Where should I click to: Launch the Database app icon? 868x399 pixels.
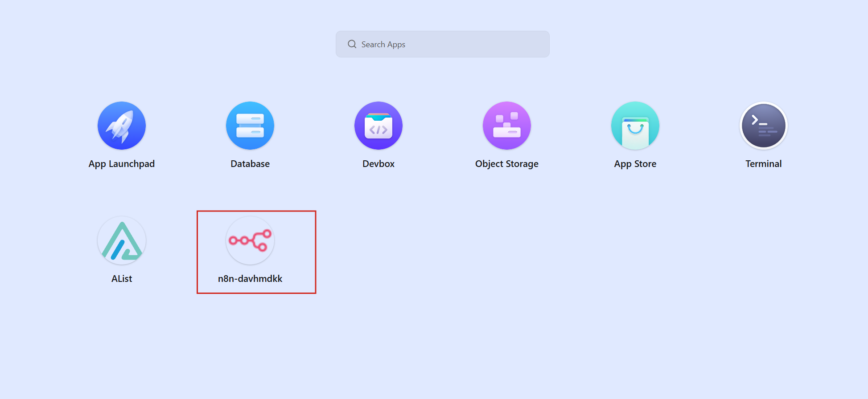[x=250, y=126]
